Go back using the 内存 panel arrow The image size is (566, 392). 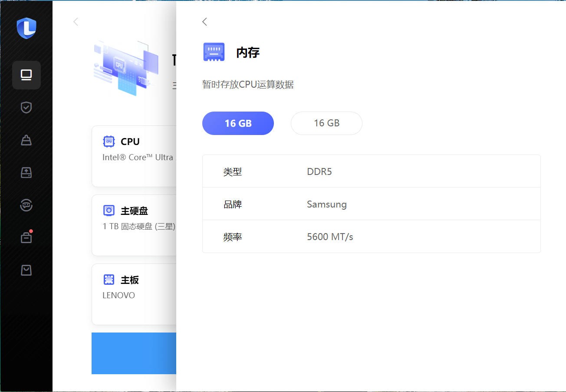(x=205, y=22)
